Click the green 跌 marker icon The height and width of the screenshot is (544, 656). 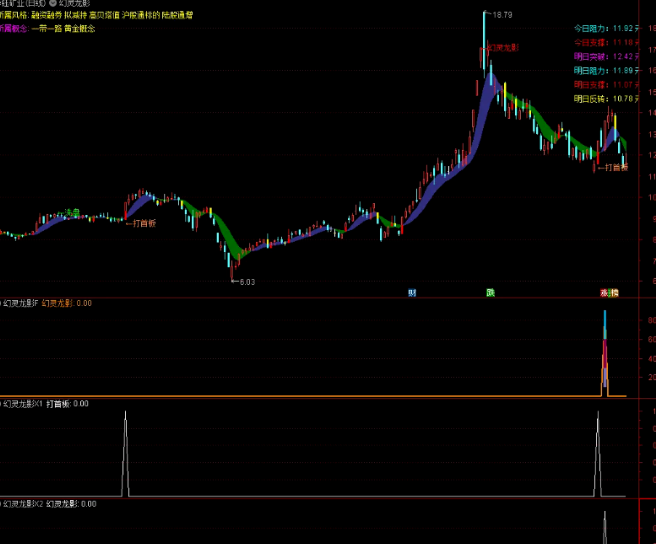click(x=490, y=292)
